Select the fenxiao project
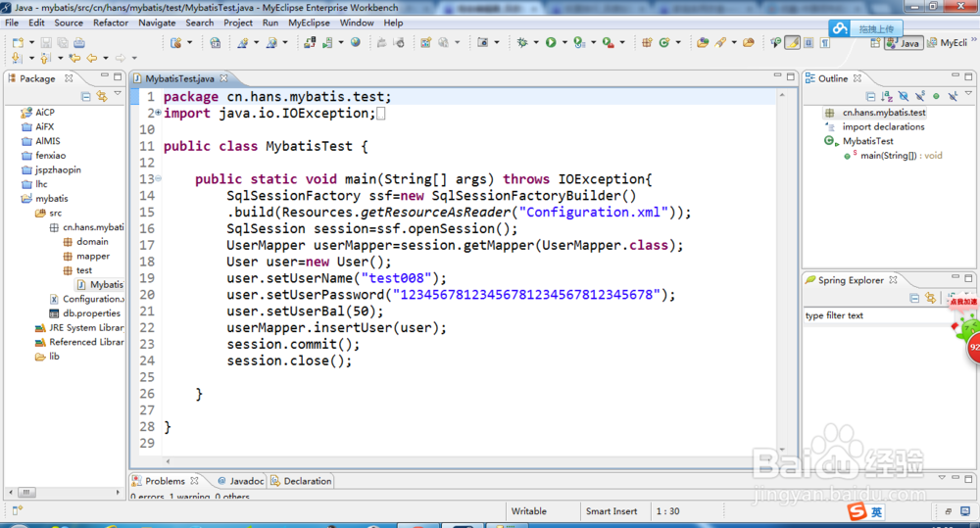Screen dimensions: 980x528 click(x=44, y=156)
